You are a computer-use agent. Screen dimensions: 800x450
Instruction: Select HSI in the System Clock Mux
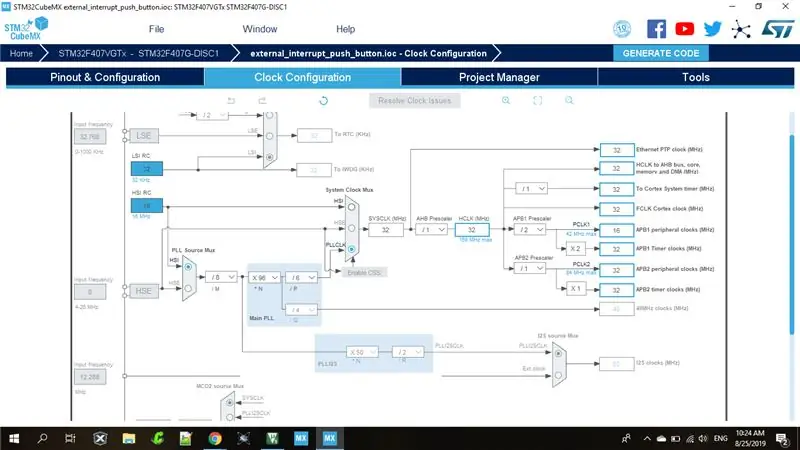pos(352,207)
